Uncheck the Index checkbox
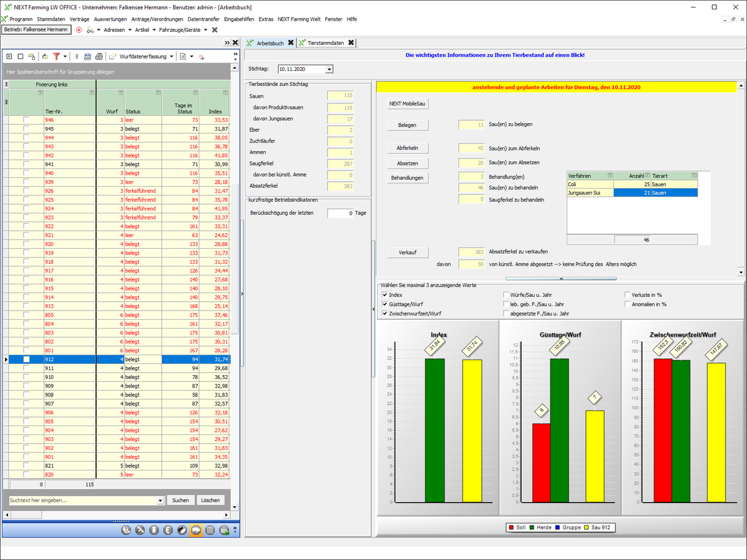The width and height of the screenshot is (747, 560). click(x=385, y=294)
